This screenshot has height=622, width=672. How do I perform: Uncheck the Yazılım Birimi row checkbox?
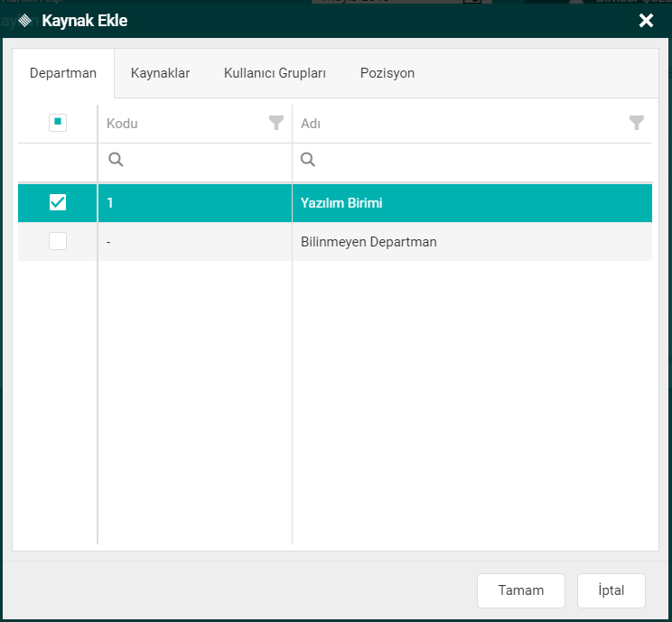[58, 203]
